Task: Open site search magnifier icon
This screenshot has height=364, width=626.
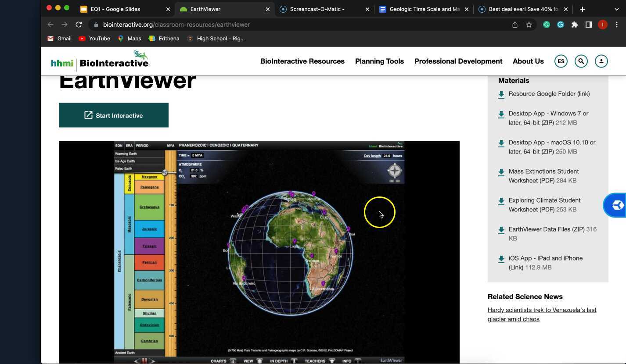Action: tap(581, 61)
